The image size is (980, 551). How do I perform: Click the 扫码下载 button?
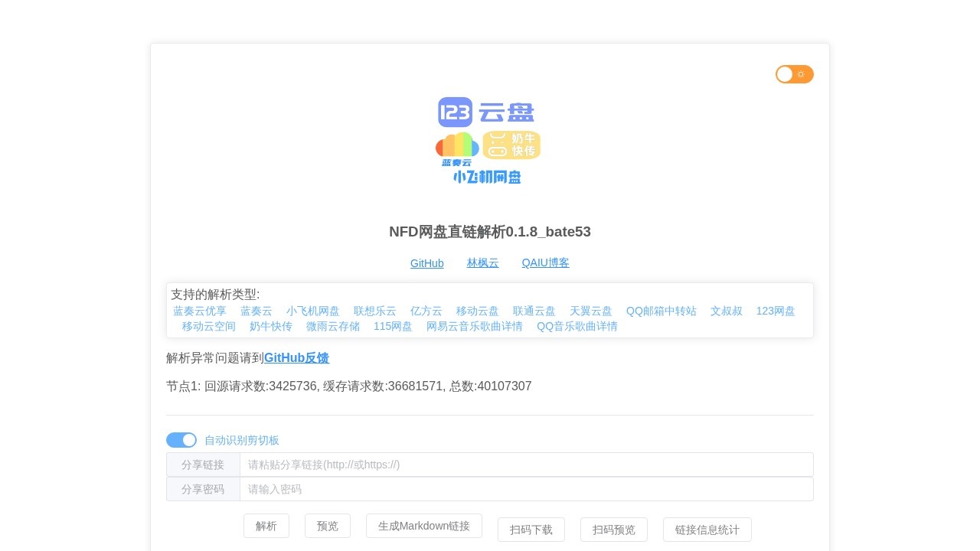pyautogui.click(x=531, y=530)
